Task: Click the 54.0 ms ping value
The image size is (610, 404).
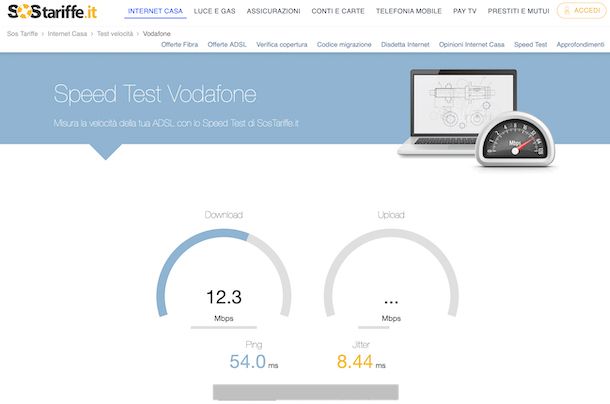Action: [254, 362]
